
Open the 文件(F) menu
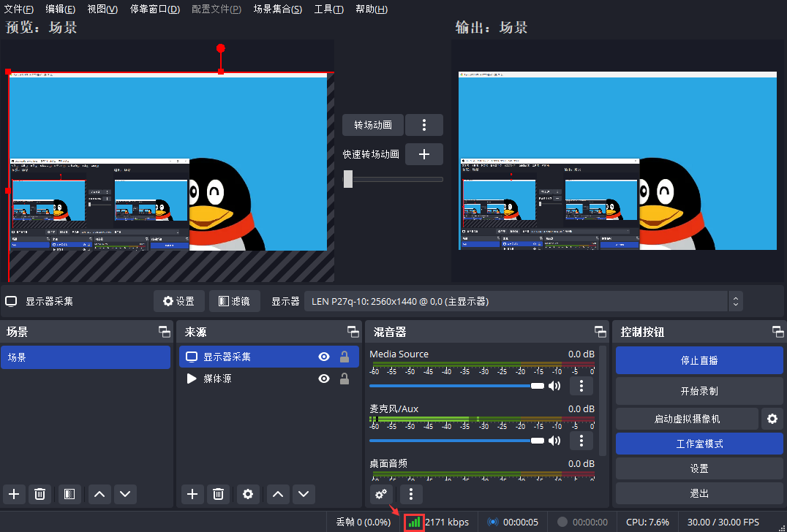pyautogui.click(x=18, y=9)
